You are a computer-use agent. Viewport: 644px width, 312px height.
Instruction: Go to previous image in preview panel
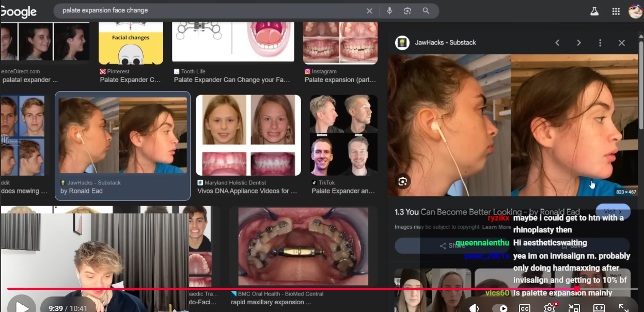click(557, 43)
